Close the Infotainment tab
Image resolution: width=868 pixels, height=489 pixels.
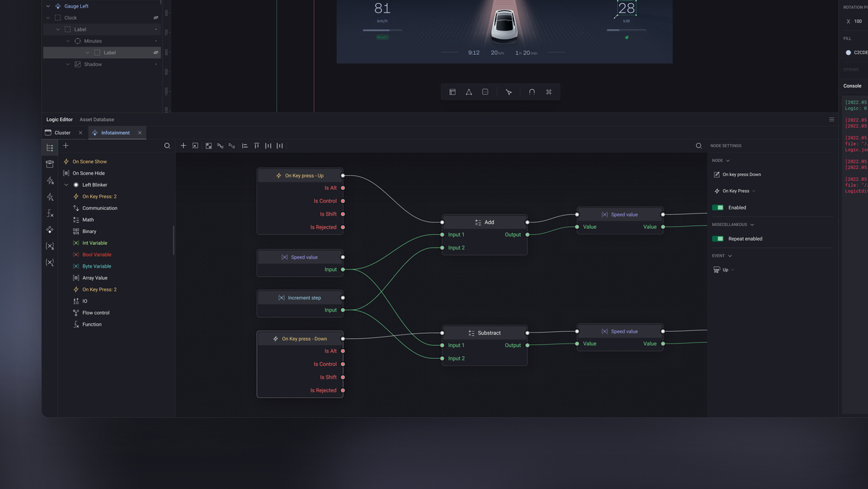pos(140,133)
